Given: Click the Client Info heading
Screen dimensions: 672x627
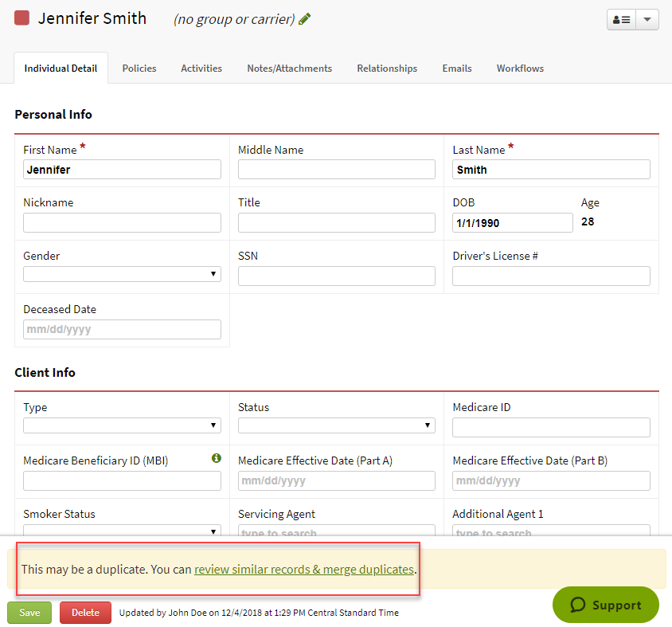Looking at the screenshot, I should (x=45, y=372).
